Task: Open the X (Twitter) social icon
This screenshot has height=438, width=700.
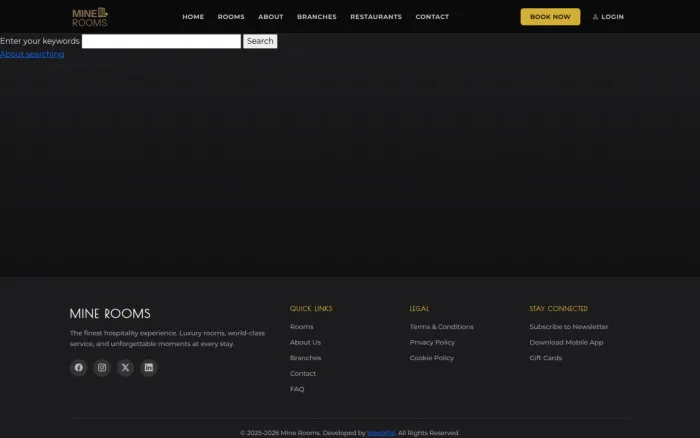Action: 125,367
